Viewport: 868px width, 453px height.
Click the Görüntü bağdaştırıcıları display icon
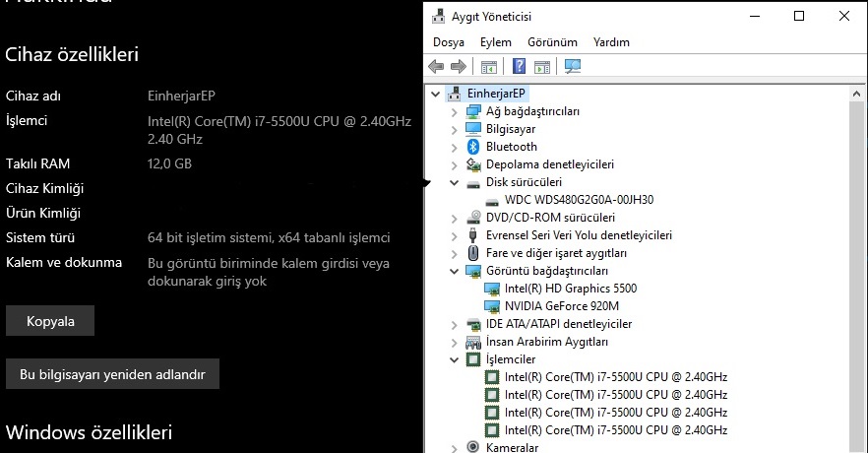coord(473,271)
